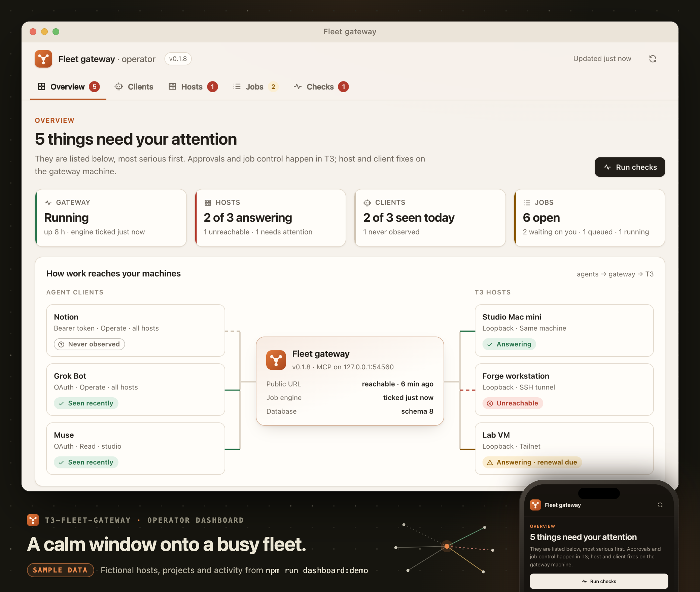
Task: Switch to the Clients tab
Action: tap(134, 87)
